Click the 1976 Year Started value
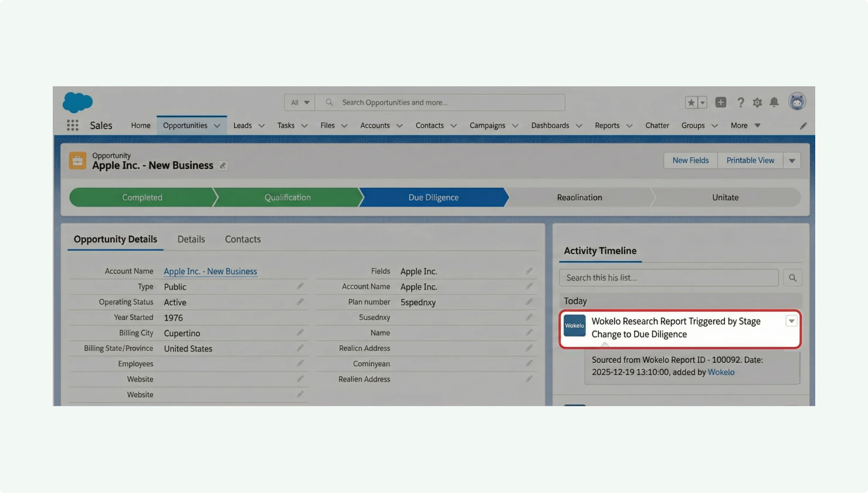The height and width of the screenshot is (493, 868). point(173,318)
